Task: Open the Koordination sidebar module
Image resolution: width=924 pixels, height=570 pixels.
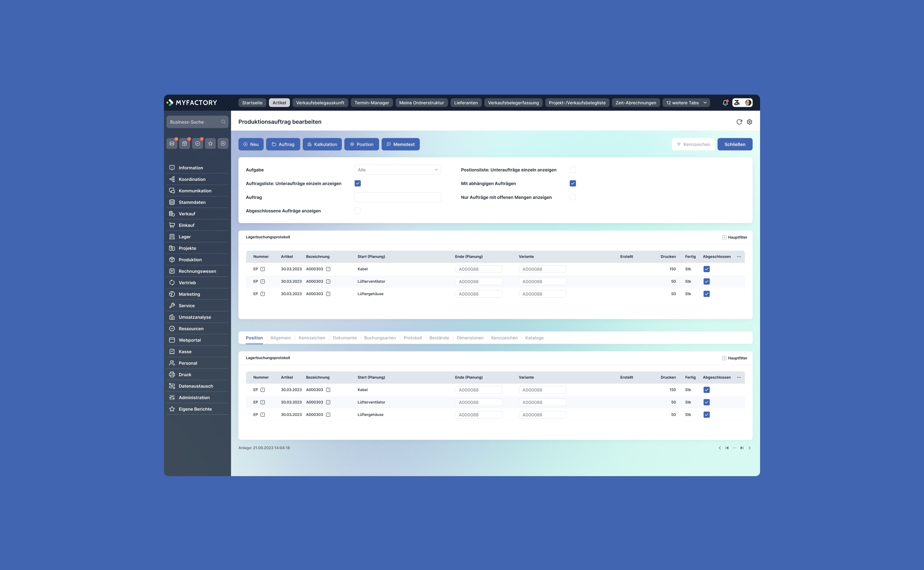Action: pos(197,179)
